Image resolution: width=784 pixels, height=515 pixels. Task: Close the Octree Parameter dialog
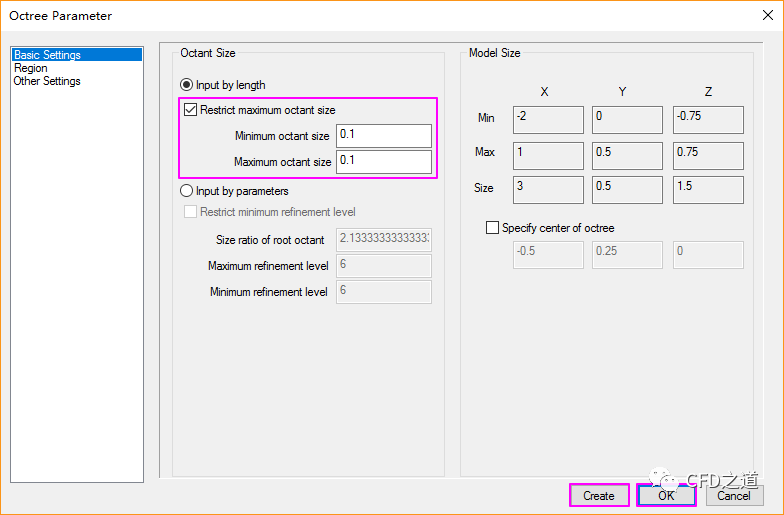pyautogui.click(x=768, y=16)
